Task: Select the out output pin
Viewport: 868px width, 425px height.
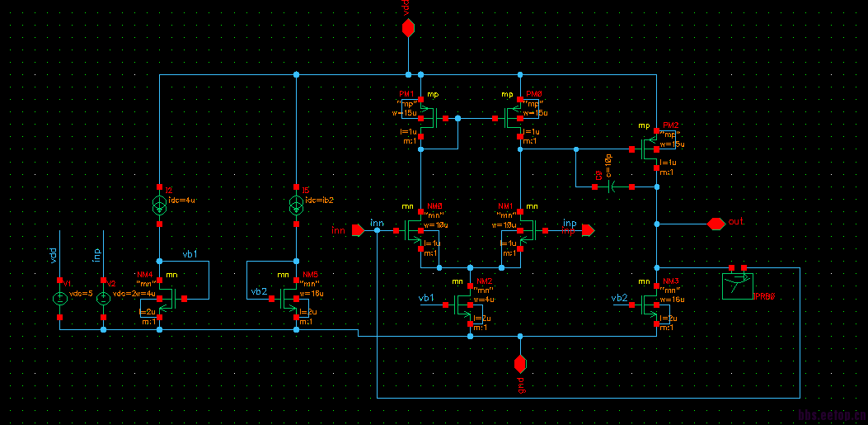Action: click(716, 224)
